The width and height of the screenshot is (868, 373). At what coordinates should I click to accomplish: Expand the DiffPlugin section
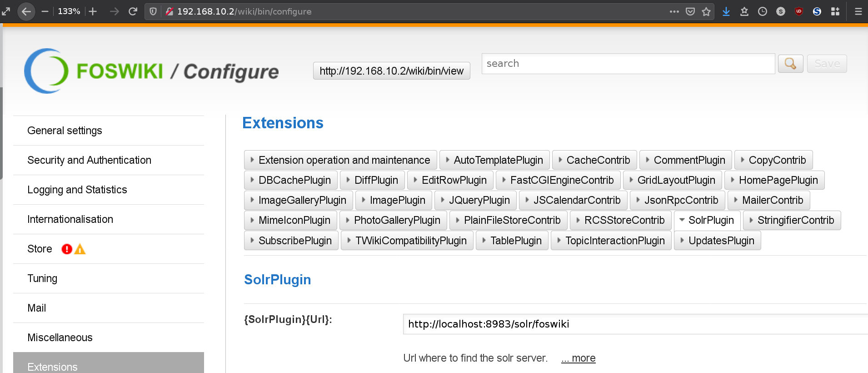tap(372, 180)
